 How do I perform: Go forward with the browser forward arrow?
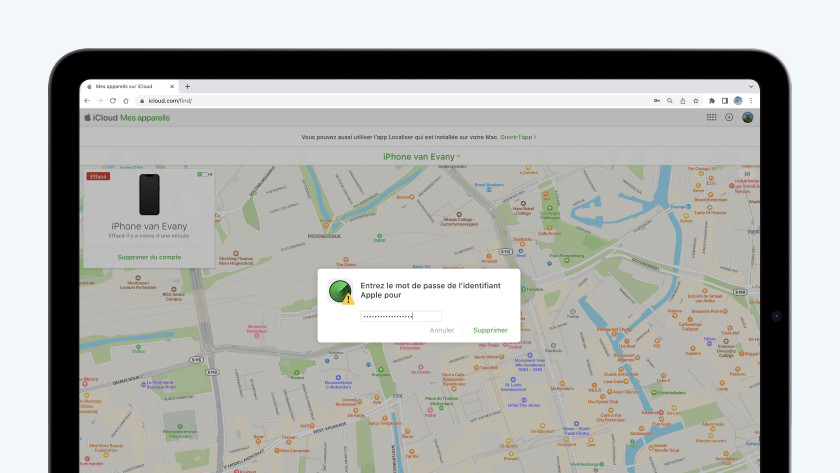click(100, 101)
